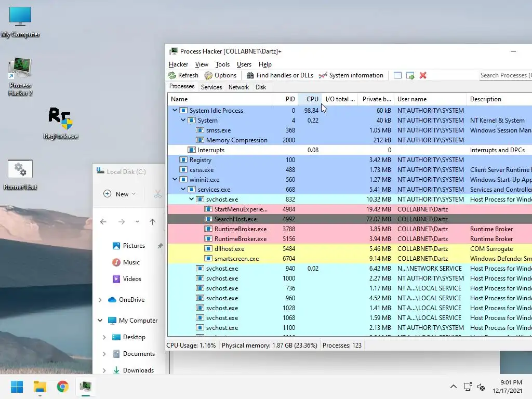This screenshot has height=399, width=532.
Task: Open Options in Process Hacker toolbar
Action: coord(220,75)
